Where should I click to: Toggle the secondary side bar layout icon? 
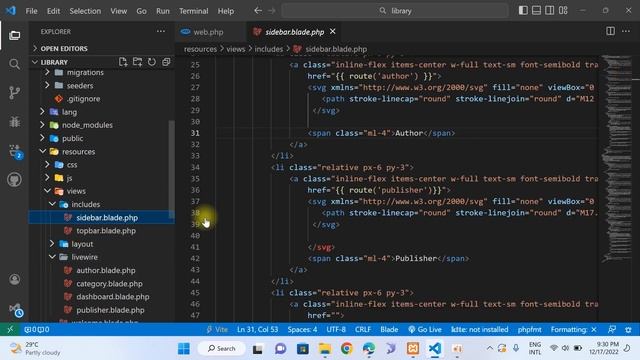549,11
